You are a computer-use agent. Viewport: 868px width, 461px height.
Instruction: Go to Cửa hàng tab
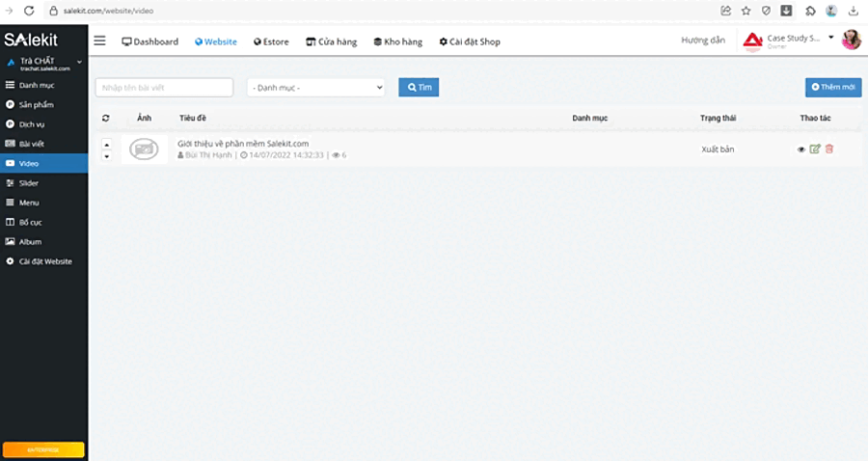coord(332,41)
